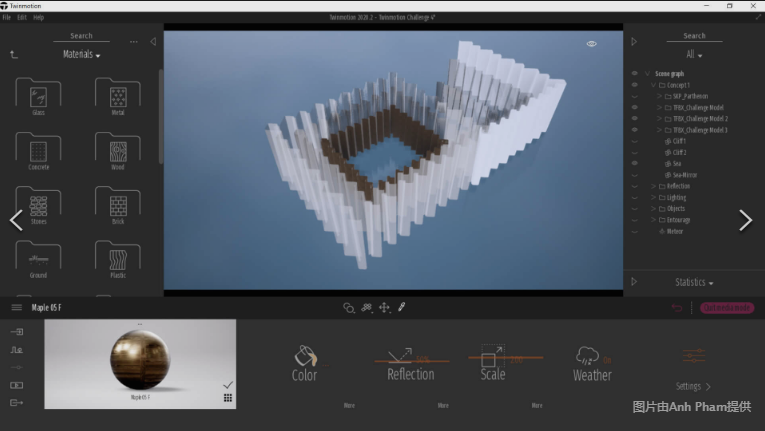Image resolution: width=765 pixels, height=431 pixels.
Task: Open the Help menu
Action: [39, 17]
